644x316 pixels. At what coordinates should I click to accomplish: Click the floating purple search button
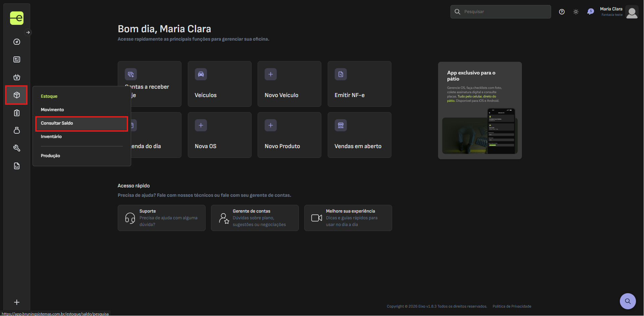[628, 301]
